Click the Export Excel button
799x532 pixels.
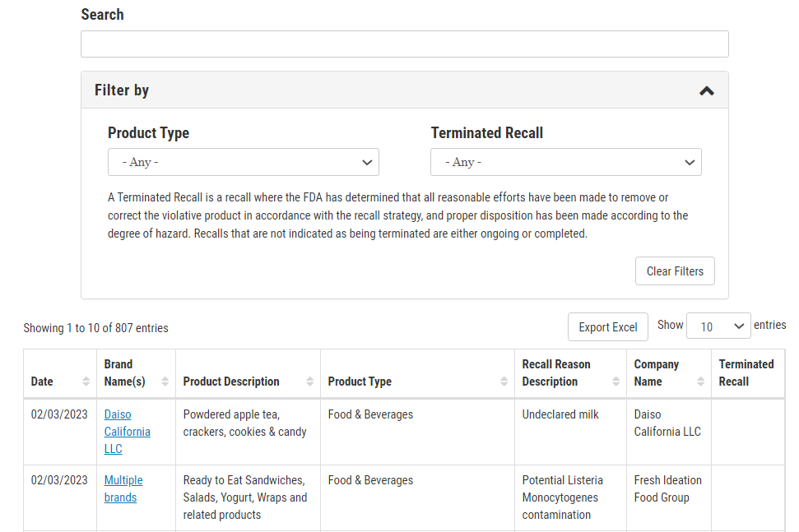point(608,326)
